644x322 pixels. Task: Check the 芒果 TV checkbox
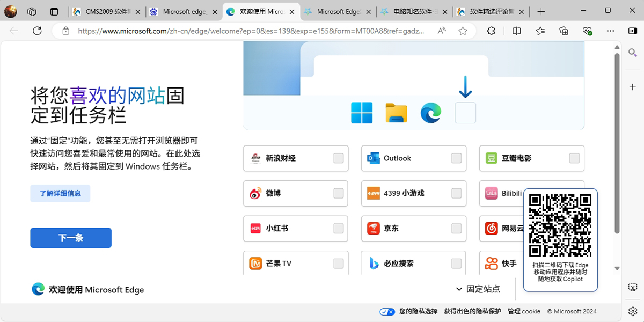[x=339, y=264]
